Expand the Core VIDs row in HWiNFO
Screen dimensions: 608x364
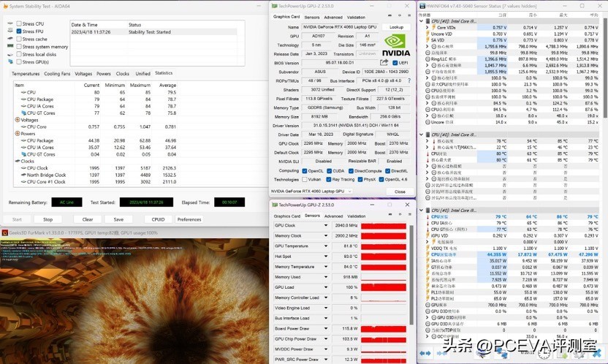coord(428,27)
